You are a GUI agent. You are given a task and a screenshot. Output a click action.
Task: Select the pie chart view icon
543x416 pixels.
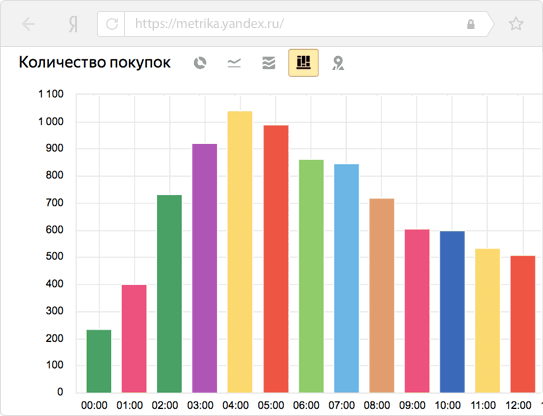[x=200, y=63]
